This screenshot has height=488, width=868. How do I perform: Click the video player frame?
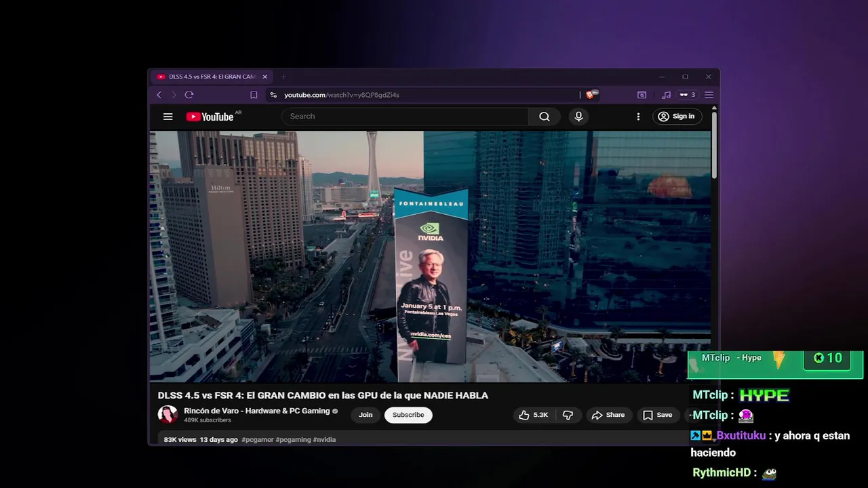430,257
